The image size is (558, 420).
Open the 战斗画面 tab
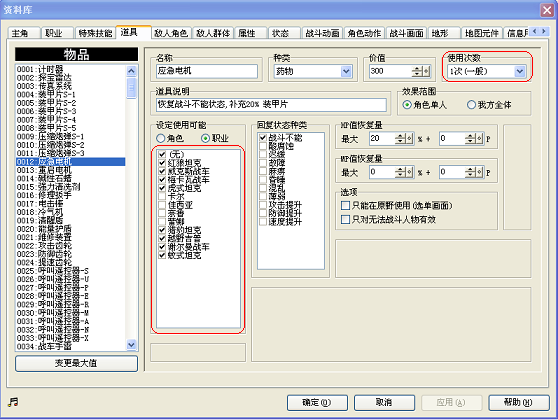click(406, 33)
